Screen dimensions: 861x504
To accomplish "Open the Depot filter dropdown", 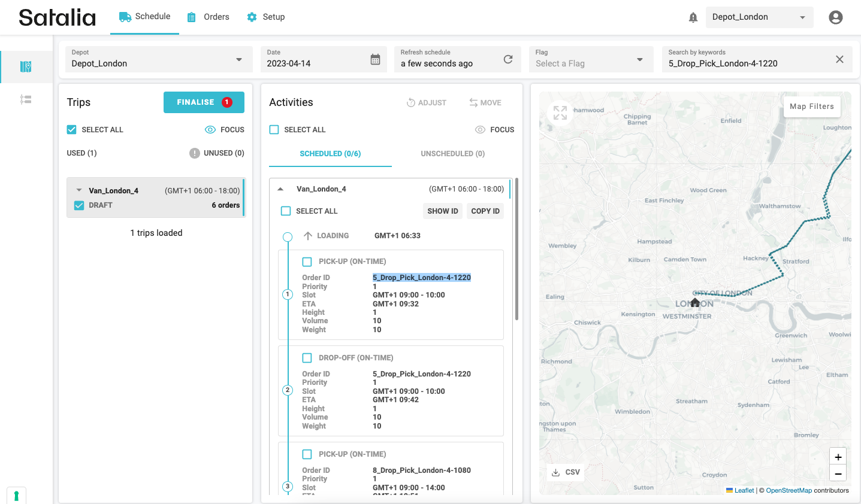I will pos(158,59).
